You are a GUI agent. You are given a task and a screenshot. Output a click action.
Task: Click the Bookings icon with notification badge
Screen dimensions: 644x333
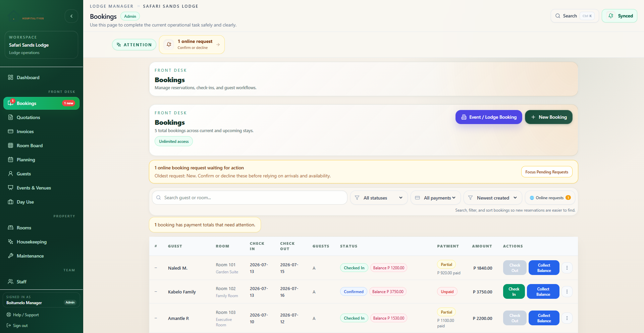pos(11,103)
